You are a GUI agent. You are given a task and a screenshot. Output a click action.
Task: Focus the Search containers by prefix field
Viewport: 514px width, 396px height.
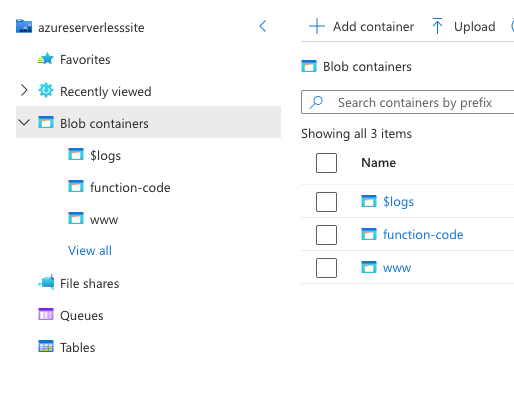(x=407, y=102)
